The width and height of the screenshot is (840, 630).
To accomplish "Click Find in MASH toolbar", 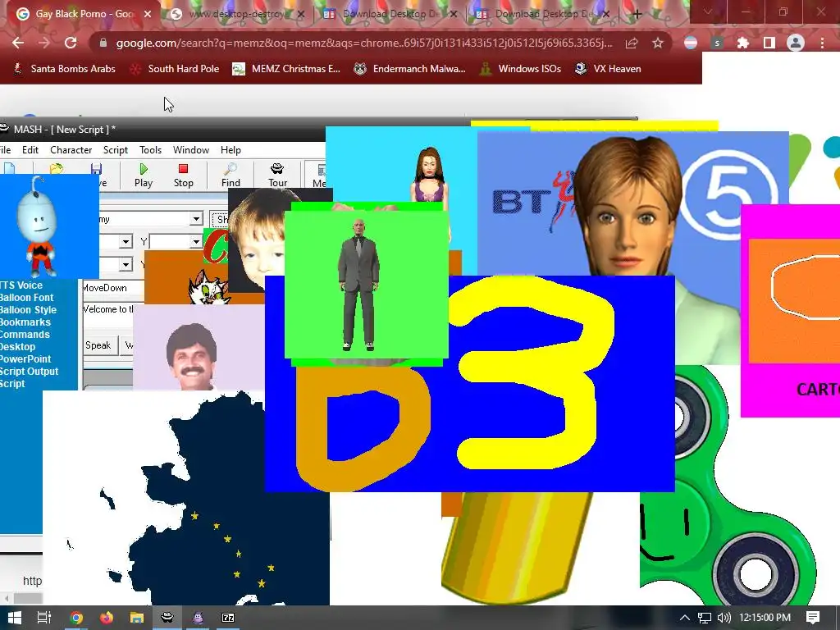I will 231,176.
